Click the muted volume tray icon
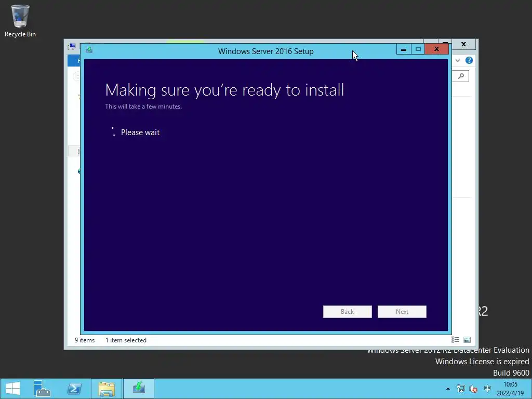532x399 pixels. (x=473, y=389)
